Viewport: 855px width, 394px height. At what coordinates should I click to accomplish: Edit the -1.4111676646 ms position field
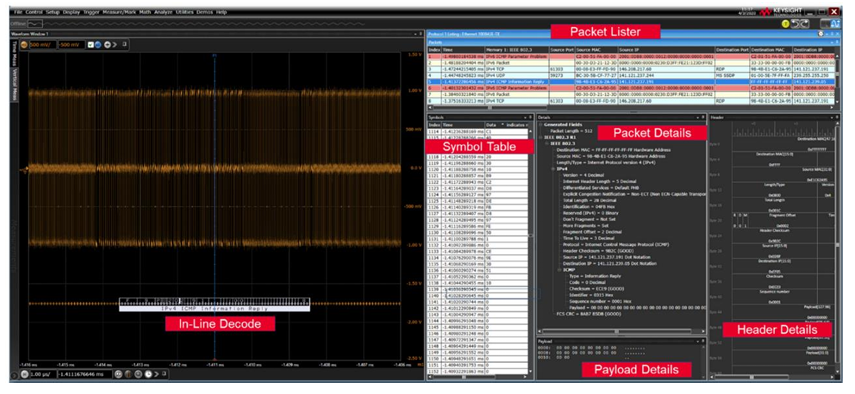84,374
